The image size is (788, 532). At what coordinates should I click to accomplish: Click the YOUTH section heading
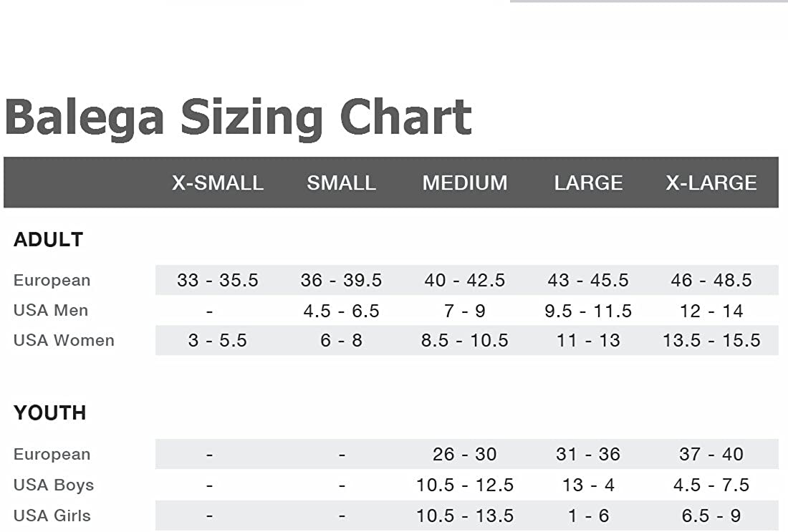[x=49, y=413]
